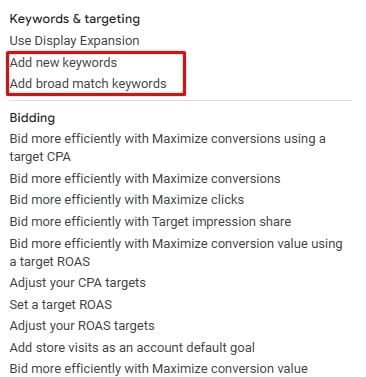Image resolution: width=366 pixels, height=377 pixels.
Task: Choose Bid efficiently with Maximize conversion value
Action: tap(159, 369)
